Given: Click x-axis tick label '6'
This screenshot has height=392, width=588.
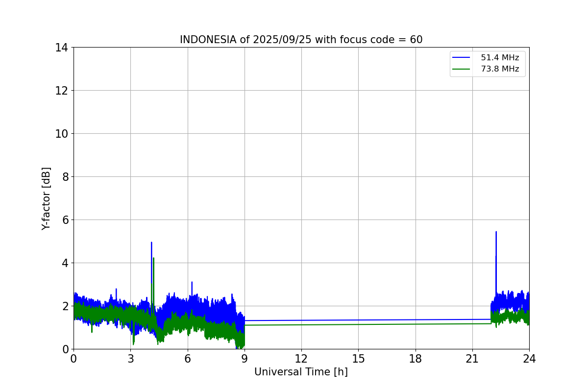Looking at the screenshot, I should [x=188, y=359].
